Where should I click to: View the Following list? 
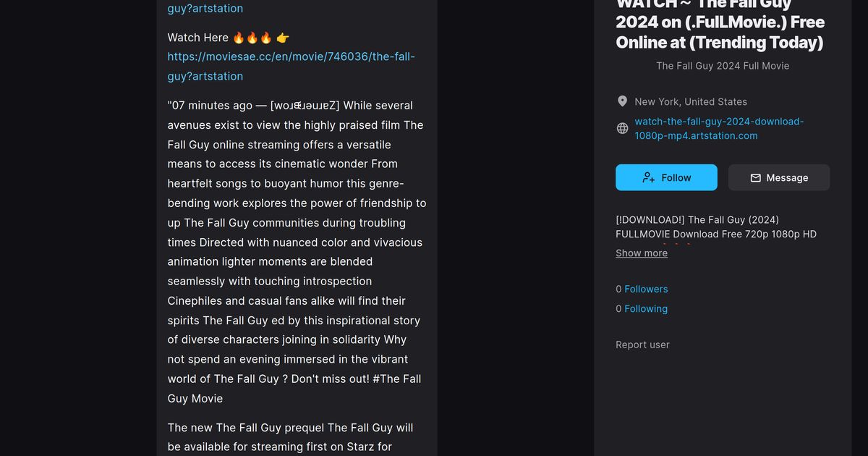(x=646, y=308)
